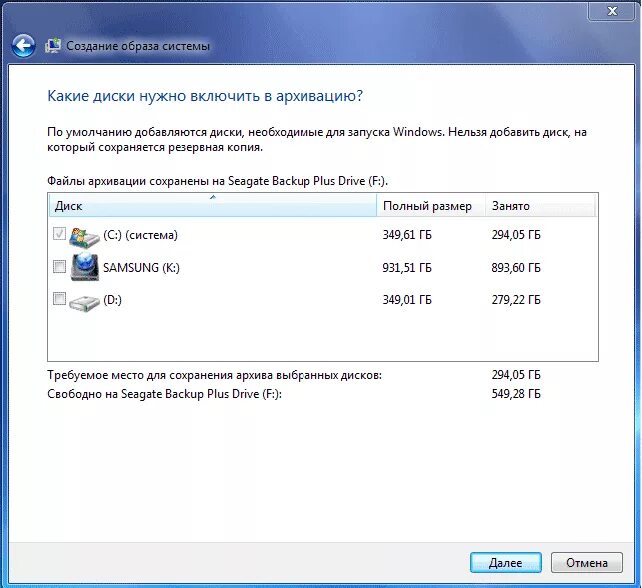
Task: Sort by the Занято column header
Action: pos(540,205)
